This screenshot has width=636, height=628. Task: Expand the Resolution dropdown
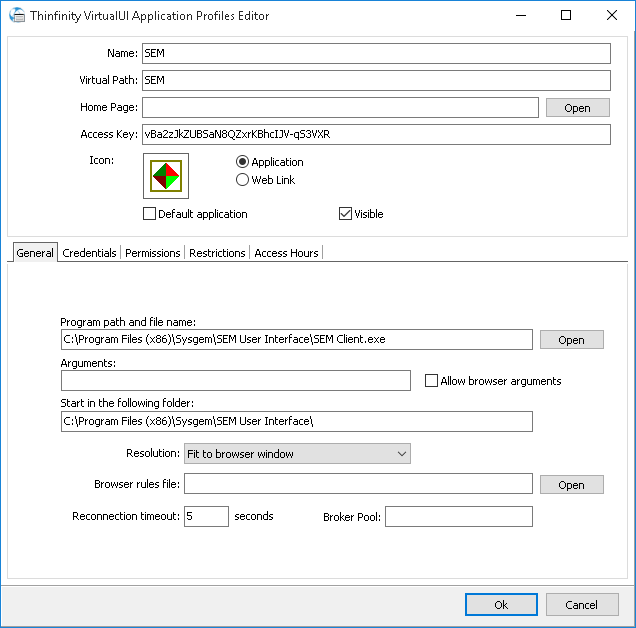coord(297,454)
